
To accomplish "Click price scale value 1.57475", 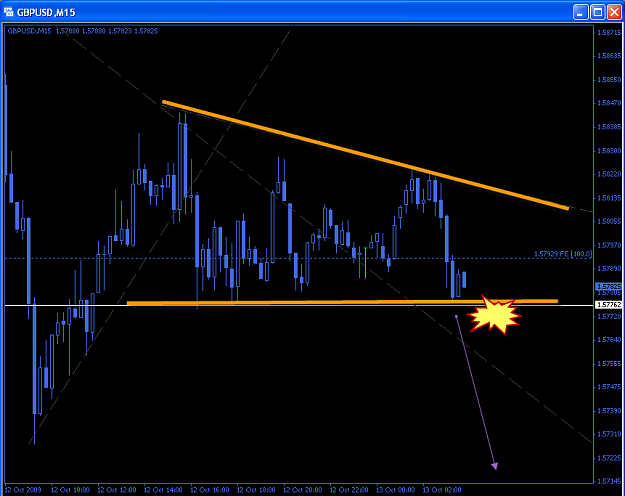I will click(609, 387).
